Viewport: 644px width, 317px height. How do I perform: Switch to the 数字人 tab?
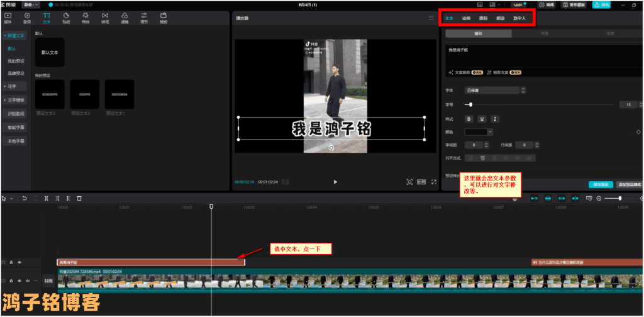point(519,18)
